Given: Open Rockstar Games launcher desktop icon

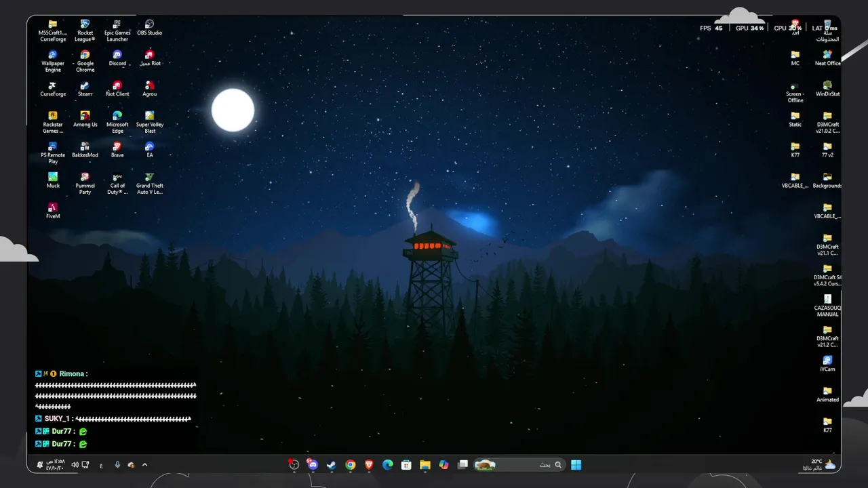Looking at the screenshot, I should 53,122.
